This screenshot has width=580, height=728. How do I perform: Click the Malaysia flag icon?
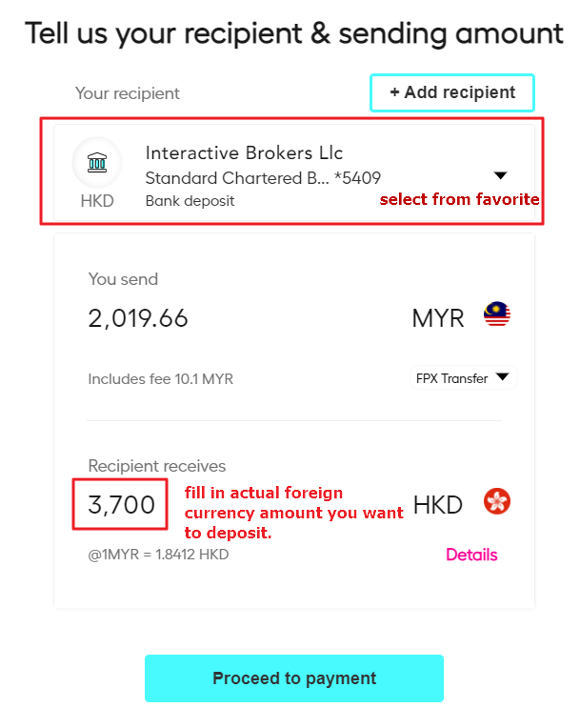(x=497, y=313)
